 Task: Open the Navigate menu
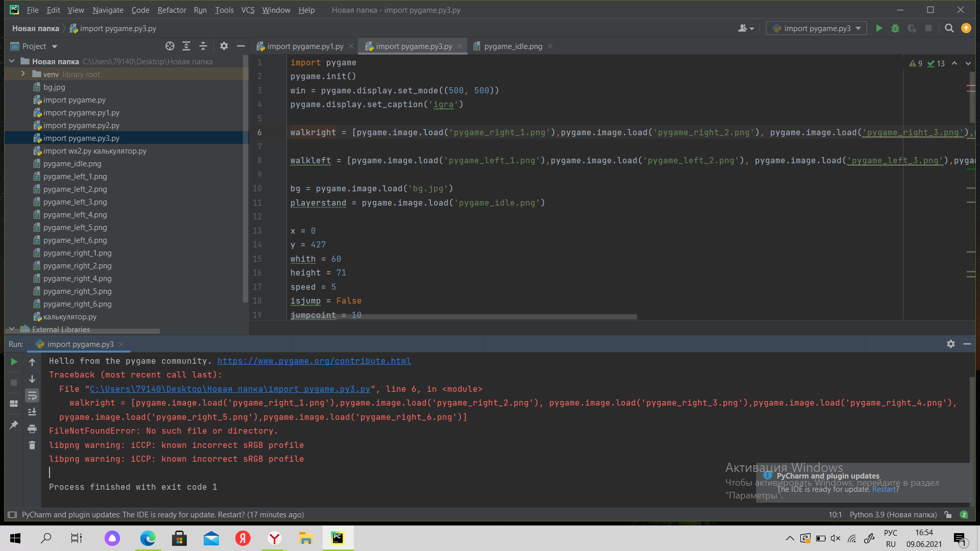coord(108,10)
